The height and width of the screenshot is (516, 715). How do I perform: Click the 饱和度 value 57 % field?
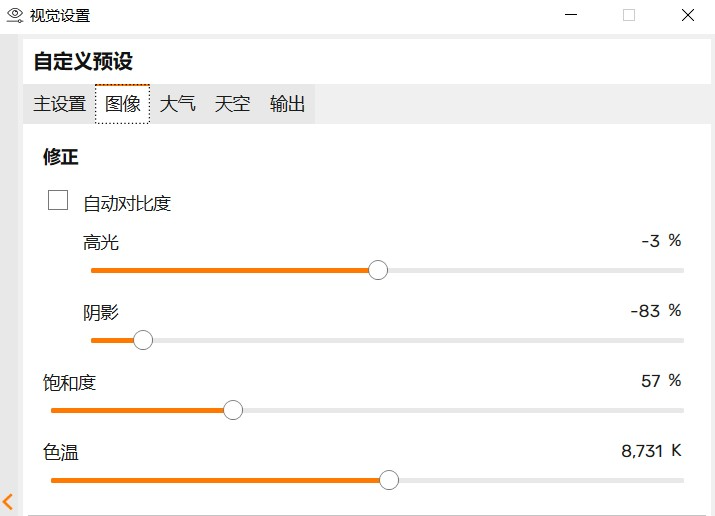click(x=661, y=381)
